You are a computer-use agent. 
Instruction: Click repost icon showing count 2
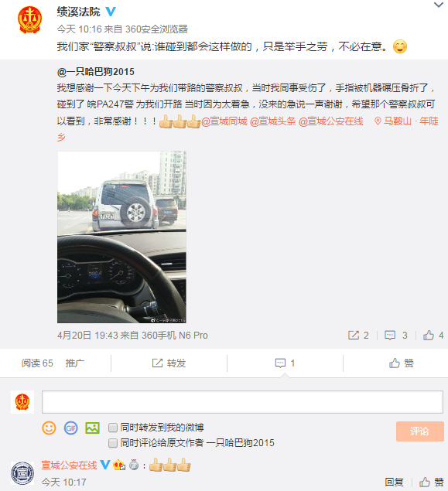click(358, 336)
